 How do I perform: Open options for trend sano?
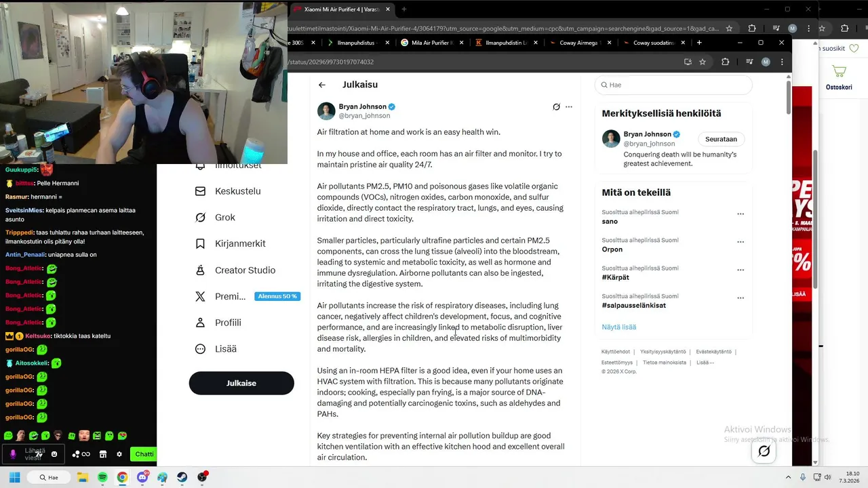coord(741,214)
